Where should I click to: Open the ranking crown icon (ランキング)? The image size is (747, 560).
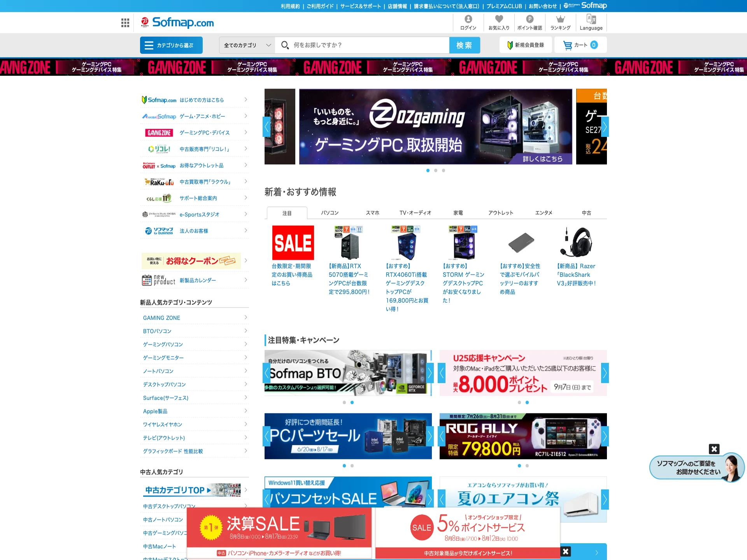pyautogui.click(x=560, y=23)
